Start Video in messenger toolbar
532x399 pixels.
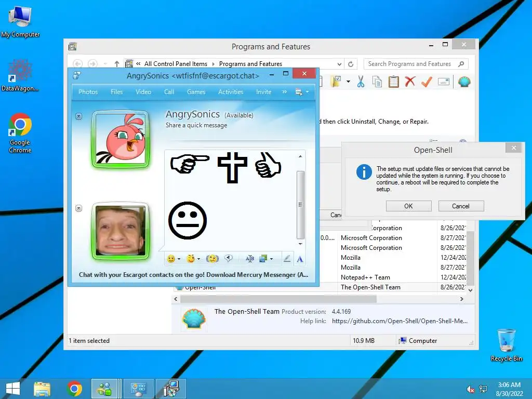coord(143,92)
